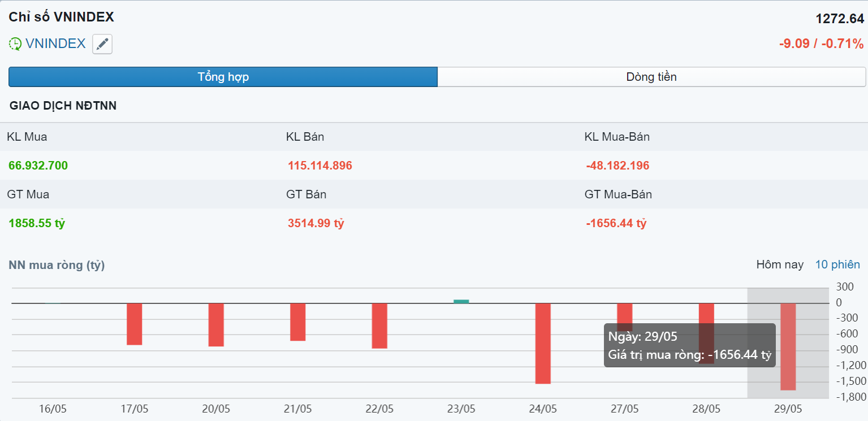Click the GT Mua-Bán value -1656.44 tỷ

[616, 223]
